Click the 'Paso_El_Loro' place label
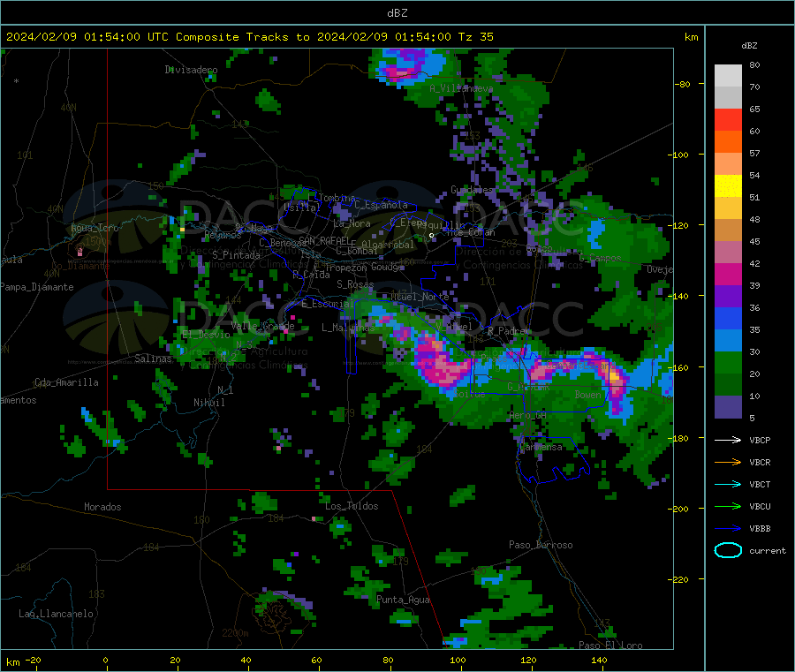 pos(610,646)
